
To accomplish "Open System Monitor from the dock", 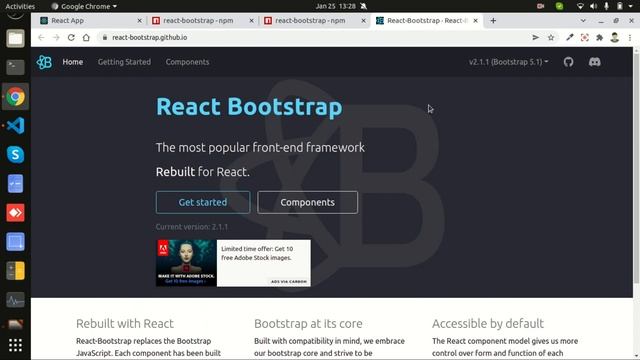I will pos(16,300).
